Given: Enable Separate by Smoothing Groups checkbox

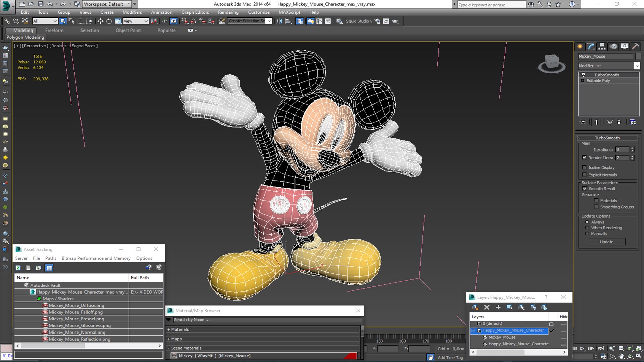Looking at the screenshot, I should click(x=596, y=207).
